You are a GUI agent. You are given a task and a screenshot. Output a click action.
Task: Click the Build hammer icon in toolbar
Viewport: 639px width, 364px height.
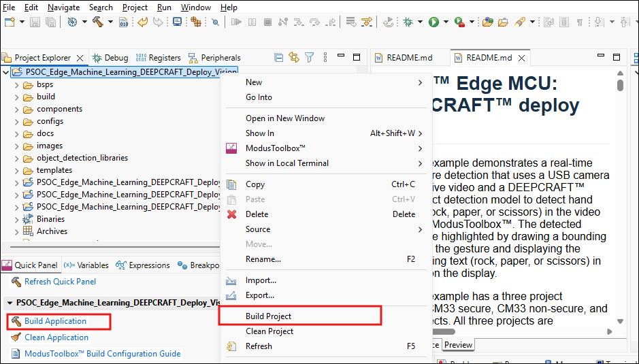[x=98, y=22]
